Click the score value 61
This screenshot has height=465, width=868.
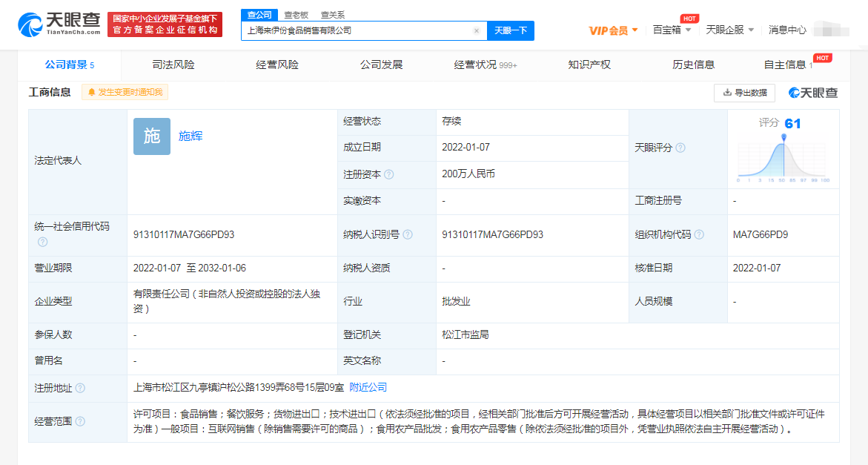click(792, 123)
